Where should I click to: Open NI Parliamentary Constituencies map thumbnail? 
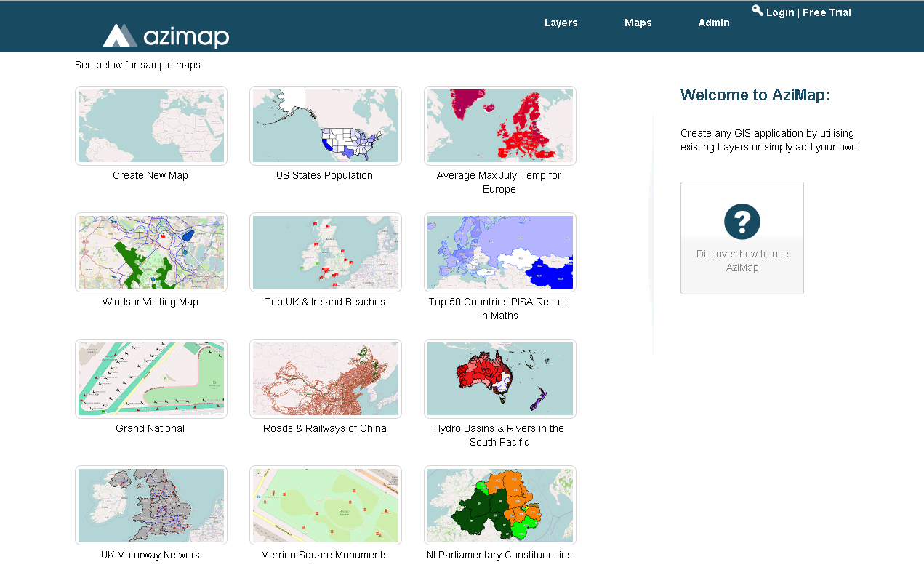coord(500,505)
